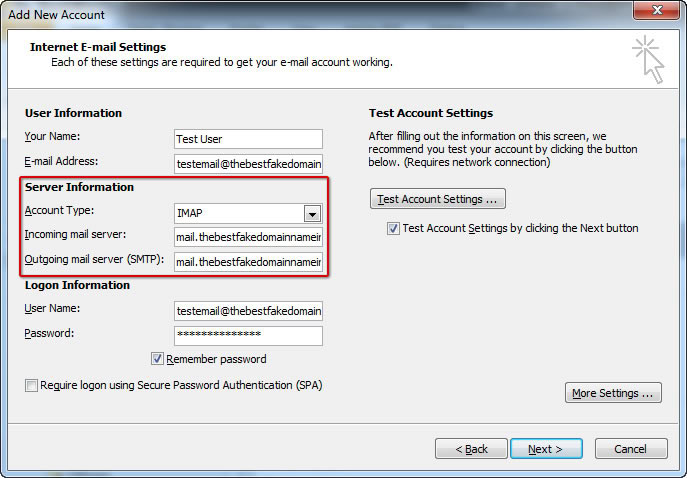Close the Add New Account window
This screenshot has height=478, width=687.
656,10
